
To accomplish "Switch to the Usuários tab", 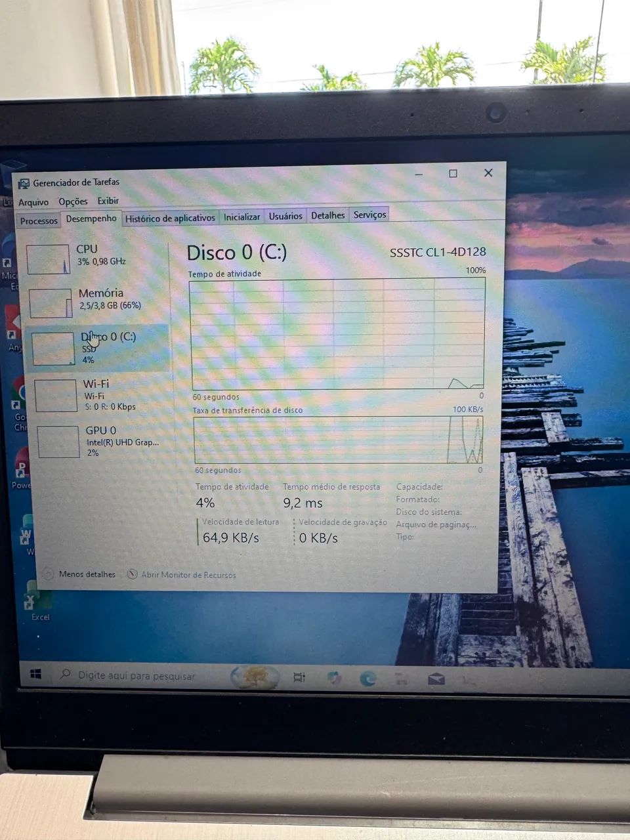I will (285, 216).
